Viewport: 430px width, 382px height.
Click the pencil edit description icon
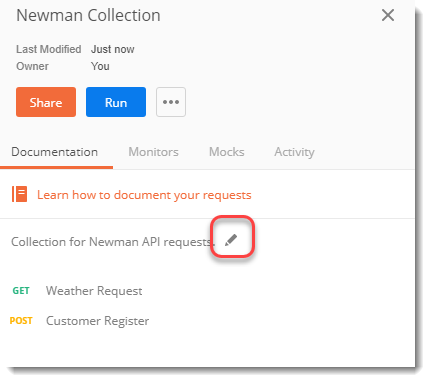(x=231, y=240)
